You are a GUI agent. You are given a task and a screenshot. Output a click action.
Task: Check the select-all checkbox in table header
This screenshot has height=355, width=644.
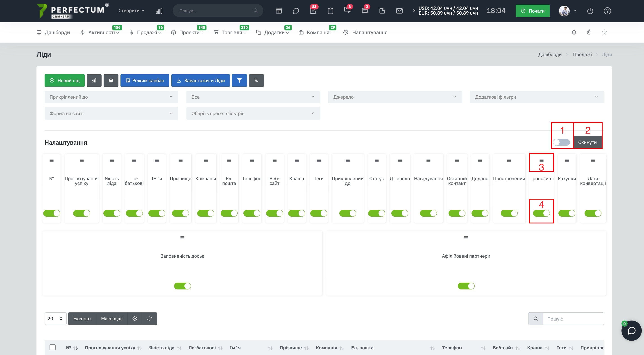click(52, 347)
